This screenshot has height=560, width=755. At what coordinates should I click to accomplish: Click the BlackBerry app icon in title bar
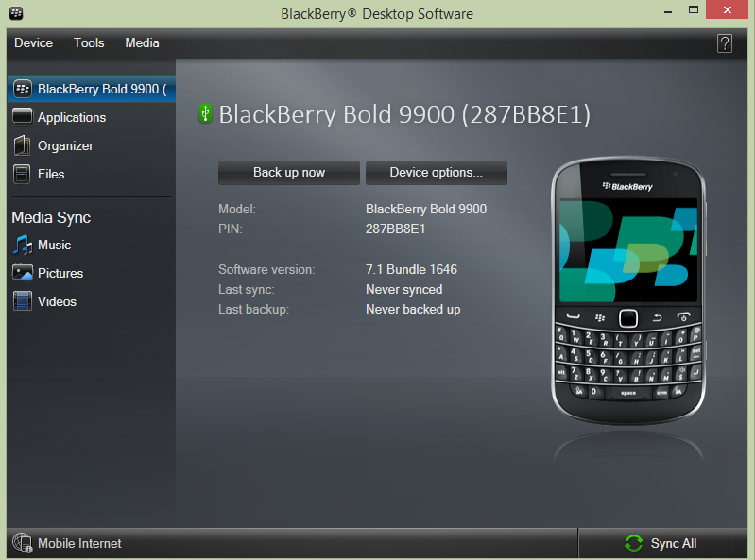click(x=16, y=13)
